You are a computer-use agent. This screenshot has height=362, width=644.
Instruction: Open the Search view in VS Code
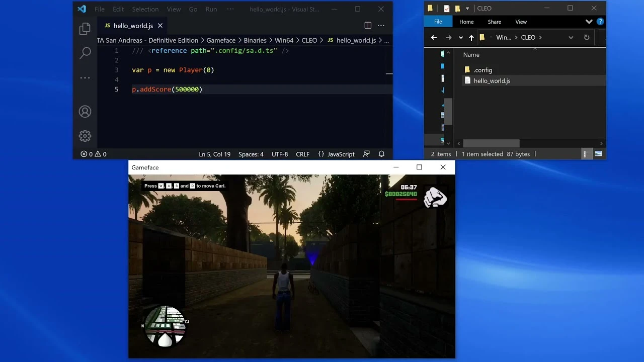click(x=85, y=52)
